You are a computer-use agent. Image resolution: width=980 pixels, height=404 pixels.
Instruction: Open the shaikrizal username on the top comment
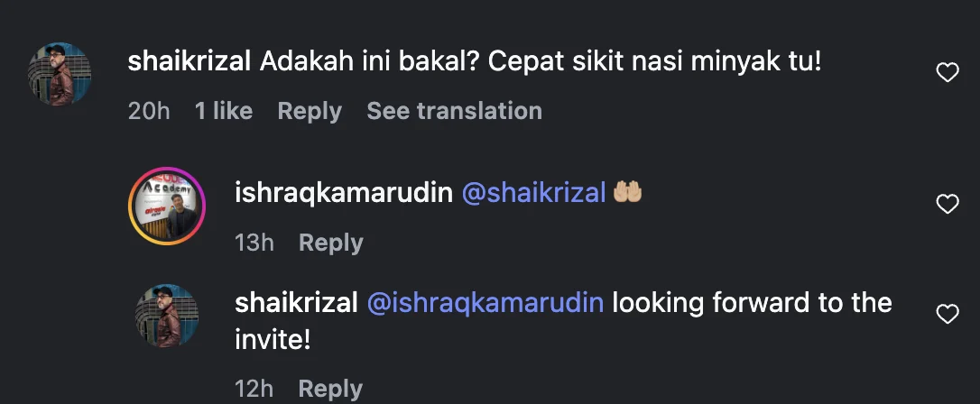(x=190, y=62)
